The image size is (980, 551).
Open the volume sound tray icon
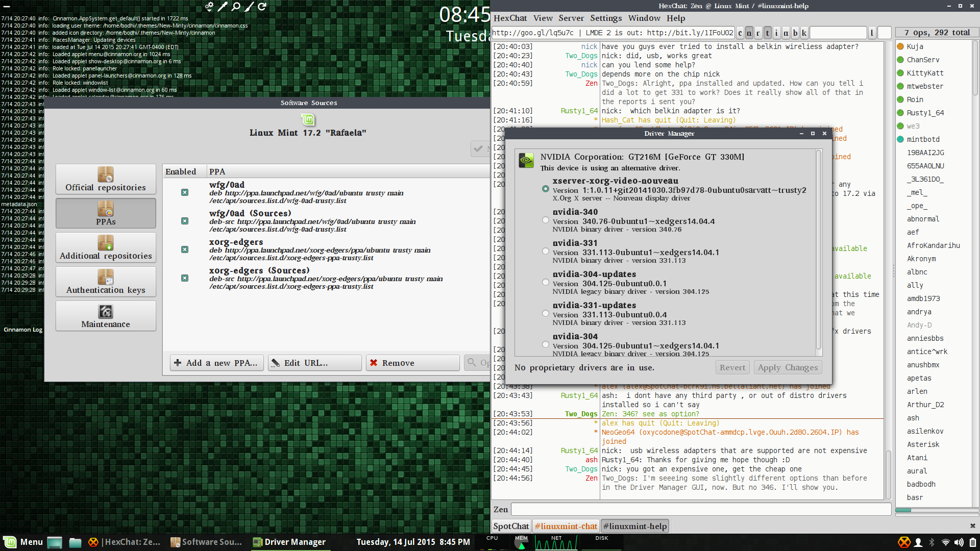(x=959, y=542)
